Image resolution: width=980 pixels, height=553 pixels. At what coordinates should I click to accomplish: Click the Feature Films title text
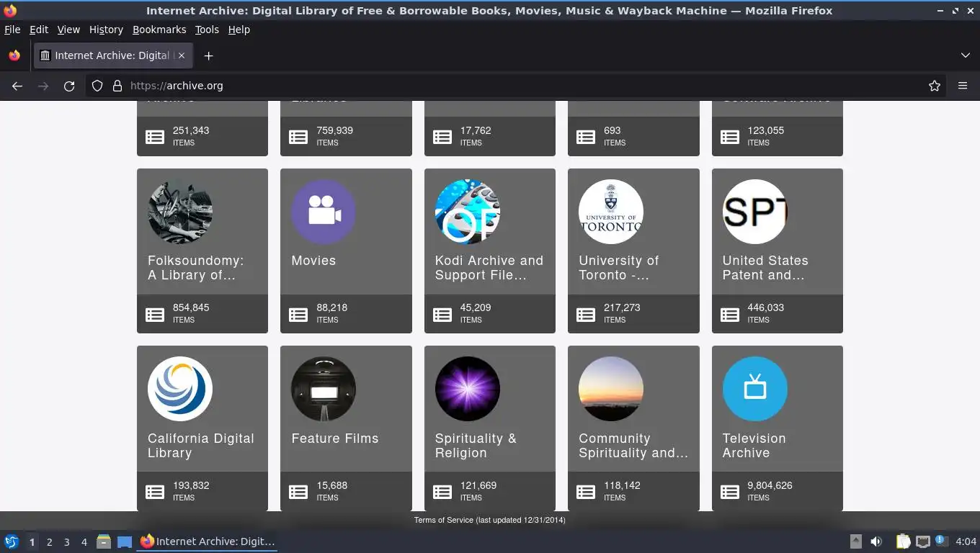pyautogui.click(x=335, y=439)
